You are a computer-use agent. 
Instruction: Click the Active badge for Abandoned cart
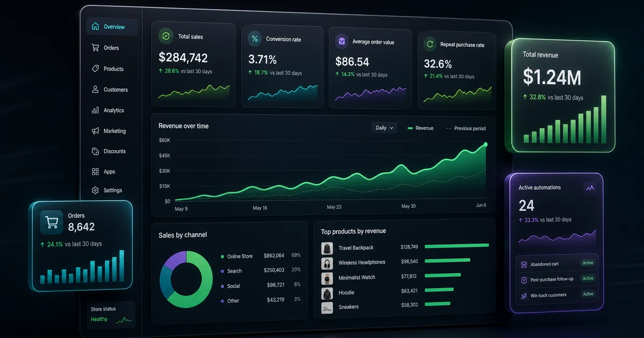pyautogui.click(x=588, y=263)
